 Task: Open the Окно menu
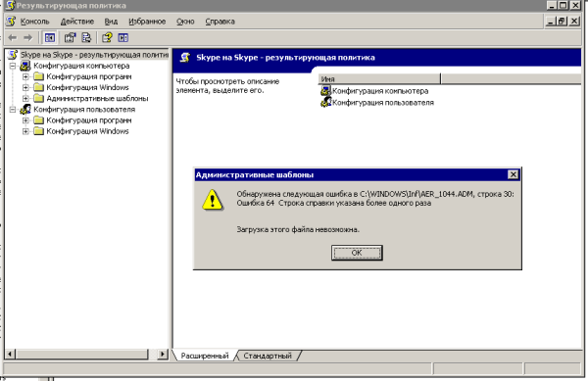coord(185,22)
